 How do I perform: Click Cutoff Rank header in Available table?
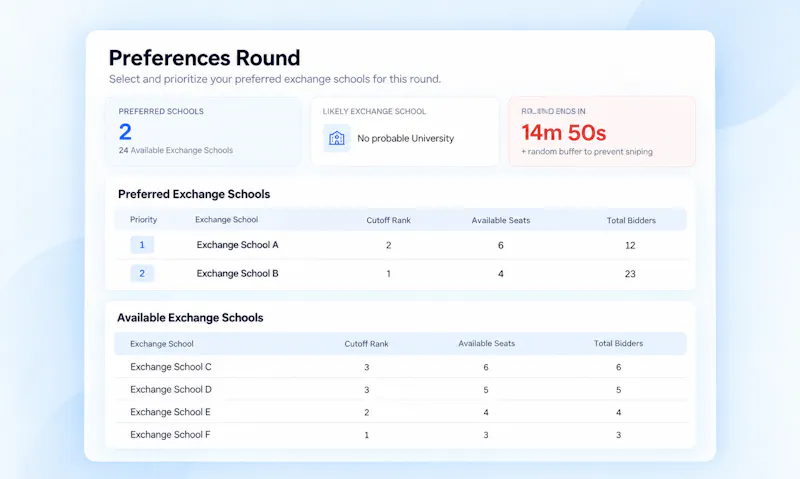[x=366, y=344]
